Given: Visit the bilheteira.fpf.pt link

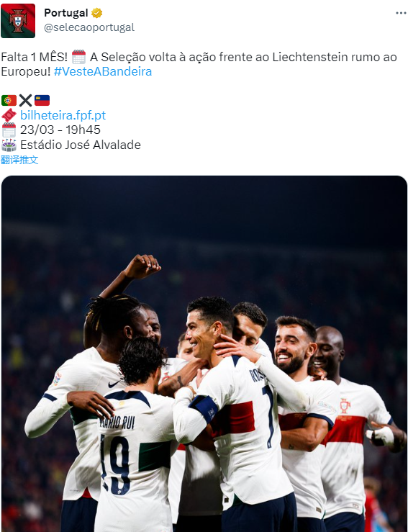Looking at the screenshot, I should pos(63,115).
